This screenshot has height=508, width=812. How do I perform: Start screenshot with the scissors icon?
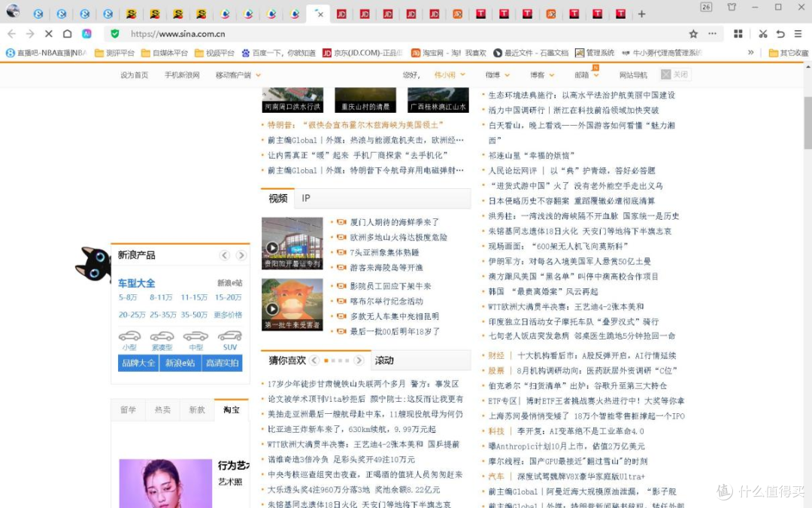763,34
